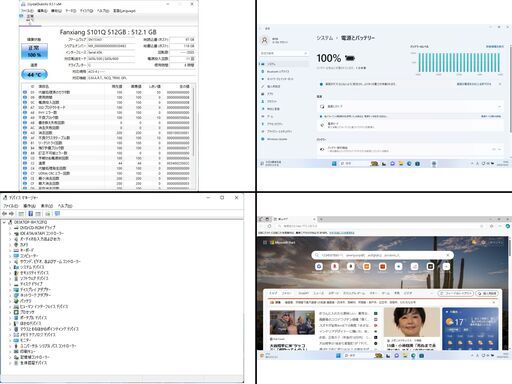Click the scan-for-hardware monitor icon in Device Manager toolbar

tap(57, 214)
